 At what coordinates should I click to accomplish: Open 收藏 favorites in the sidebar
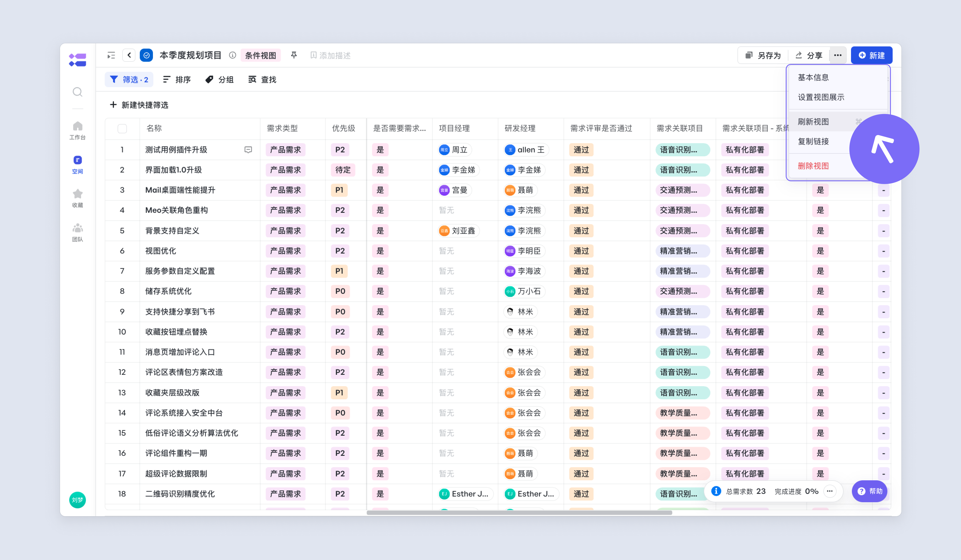pyautogui.click(x=77, y=199)
